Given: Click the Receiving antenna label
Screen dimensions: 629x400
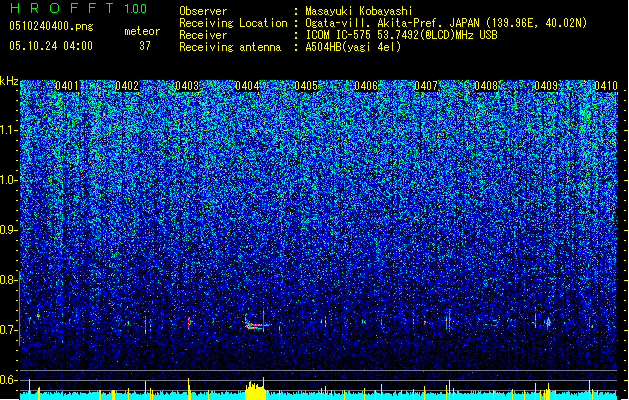Looking at the screenshot, I should click(x=230, y=47).
